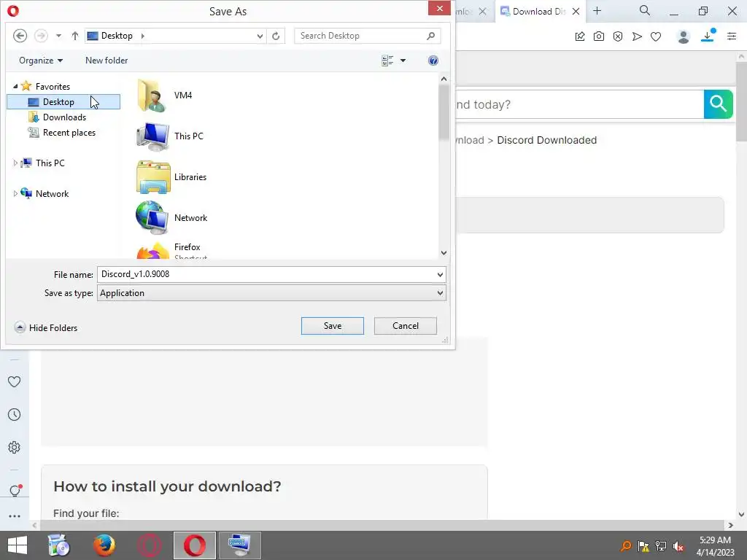Click the Search Desktop field

click(368, 36)
